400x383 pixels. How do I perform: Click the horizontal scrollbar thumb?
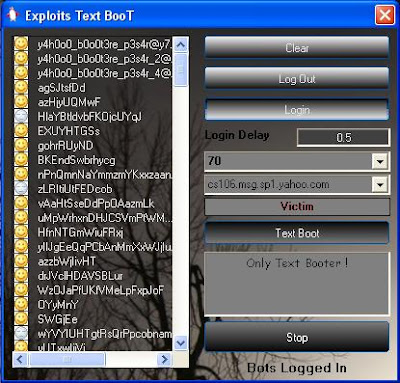coord(67,359)
